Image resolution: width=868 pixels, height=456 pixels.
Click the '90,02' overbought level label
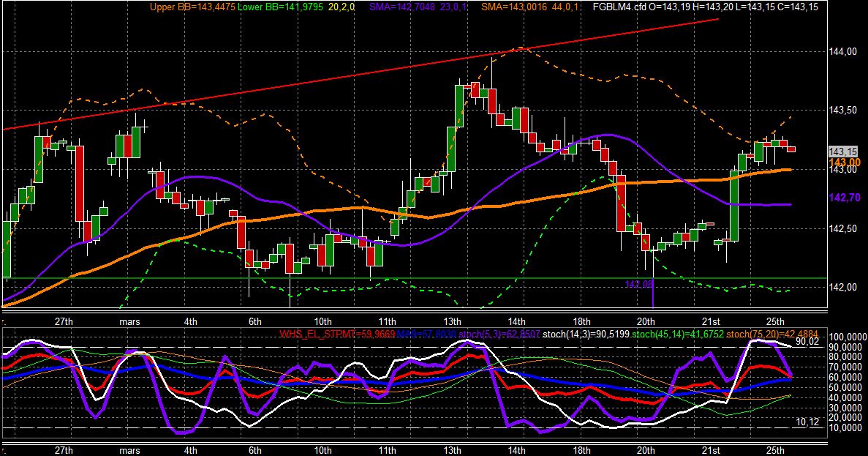tap(807, 342)
